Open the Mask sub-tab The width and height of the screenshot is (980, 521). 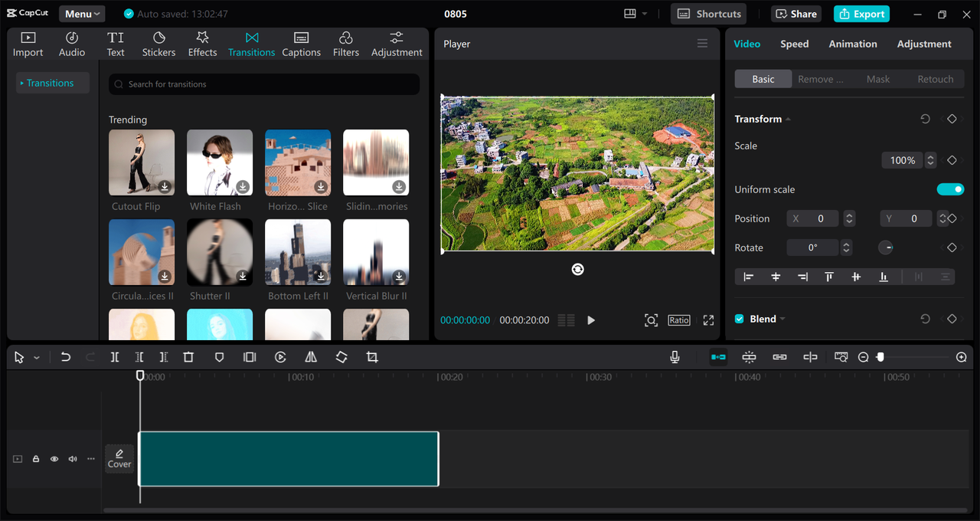coord(877,79)
